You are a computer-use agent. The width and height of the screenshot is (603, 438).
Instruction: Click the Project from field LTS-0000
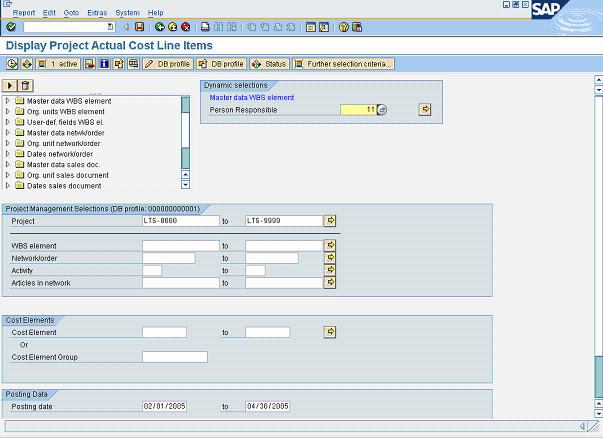[181, 221]
